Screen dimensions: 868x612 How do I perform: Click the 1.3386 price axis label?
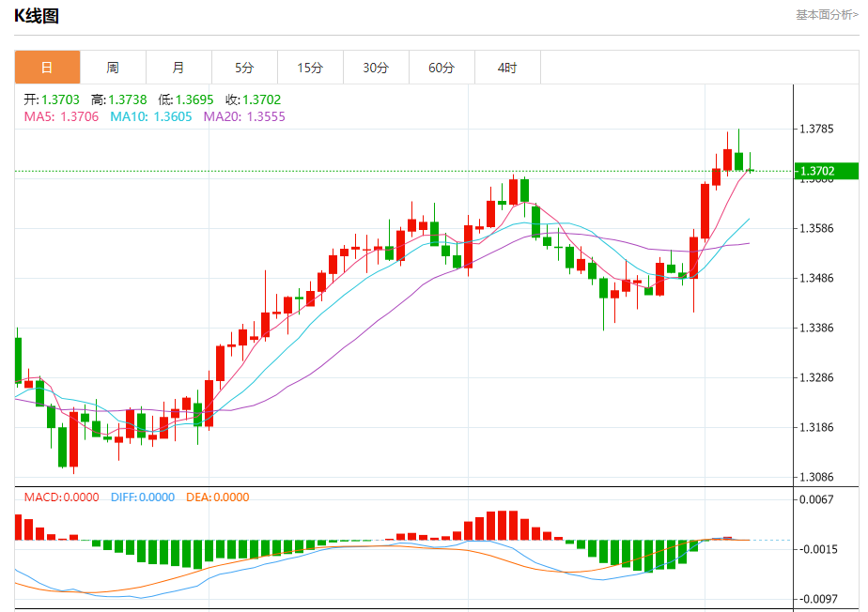coord(816,328)
